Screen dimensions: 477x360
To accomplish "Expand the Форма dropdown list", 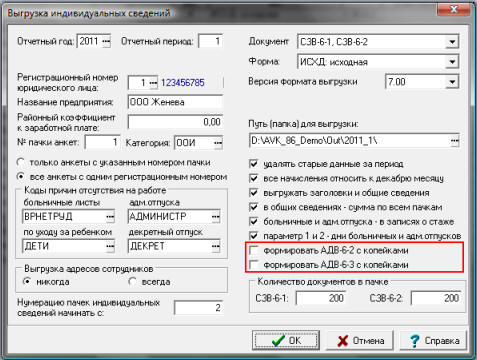I will click(x=452, y=62).
